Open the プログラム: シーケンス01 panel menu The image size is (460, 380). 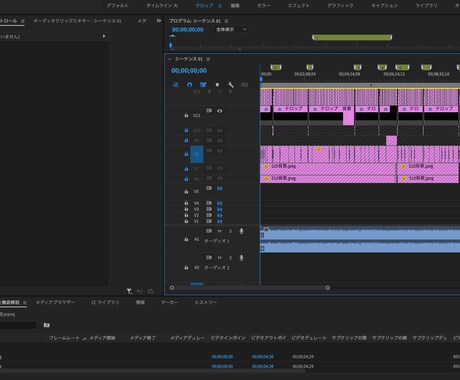[x=226, y=21]
